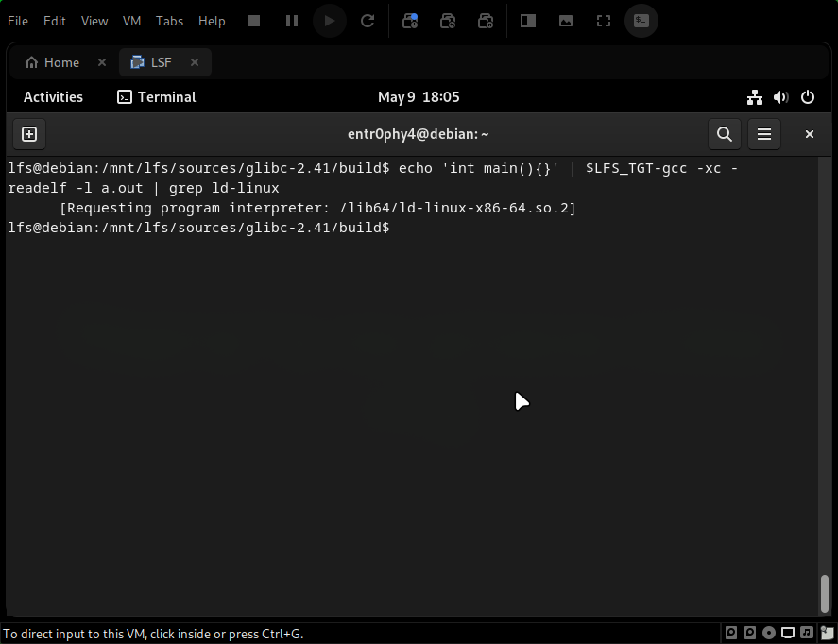838x644 pixels.
Task: Open the Terminal hamburger menu
Action: click(x=763, y=134)
